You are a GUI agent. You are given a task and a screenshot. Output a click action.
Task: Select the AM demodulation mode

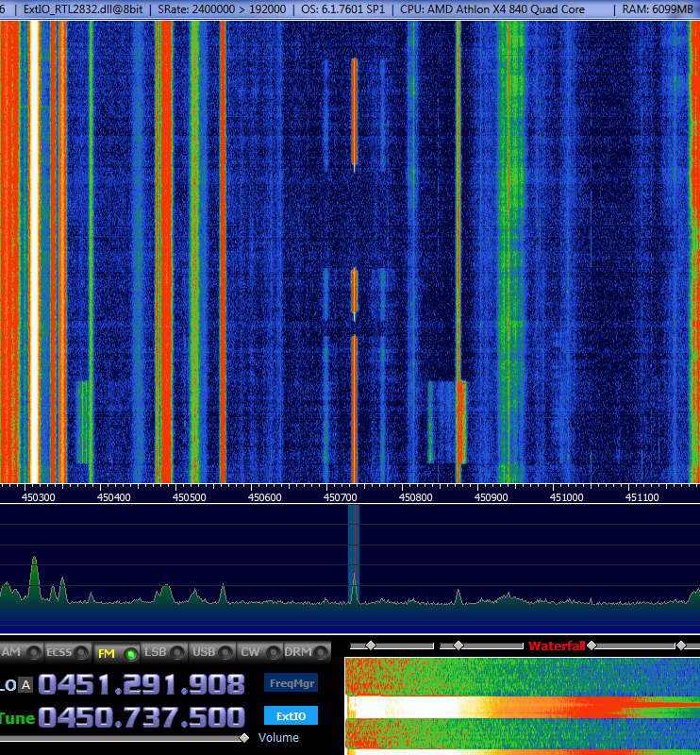point(21,652)
